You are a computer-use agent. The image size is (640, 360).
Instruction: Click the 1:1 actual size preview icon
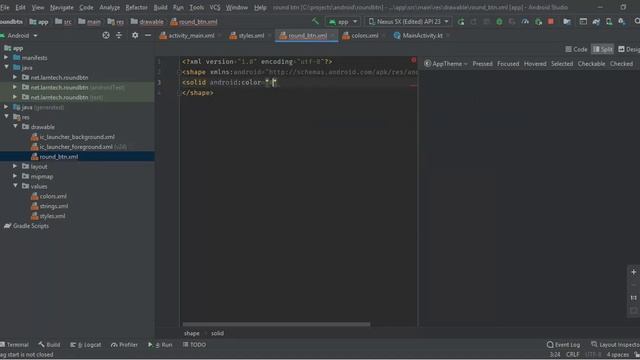633,298
